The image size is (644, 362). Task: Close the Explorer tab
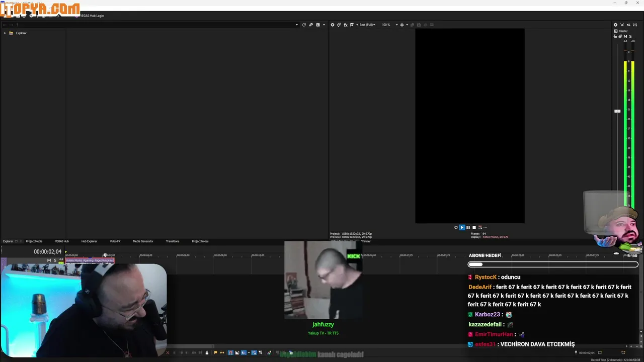[x=21, y=241]
